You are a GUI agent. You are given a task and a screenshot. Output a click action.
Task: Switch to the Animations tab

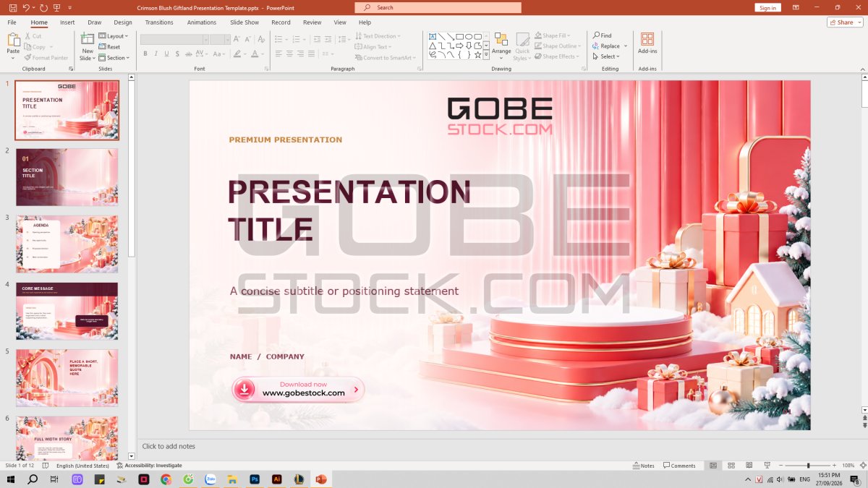pyautogui.click(x=202, y=22)
